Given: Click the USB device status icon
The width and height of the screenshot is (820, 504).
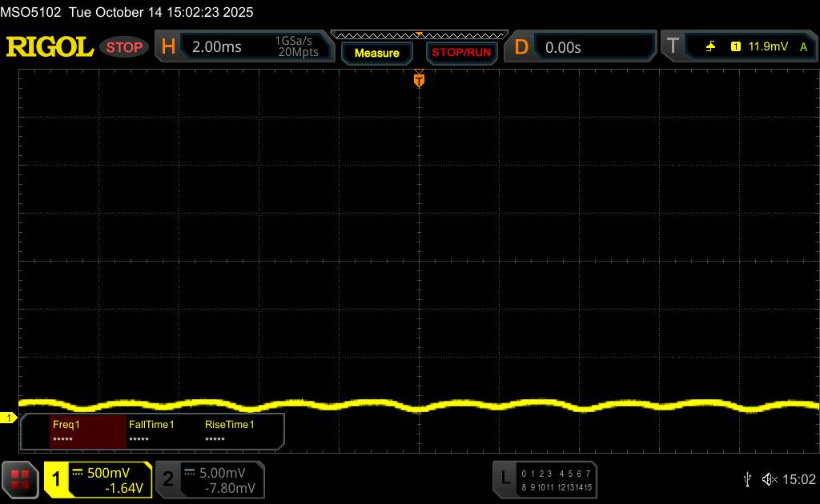Looking at the screenshot, I should 747,479.
